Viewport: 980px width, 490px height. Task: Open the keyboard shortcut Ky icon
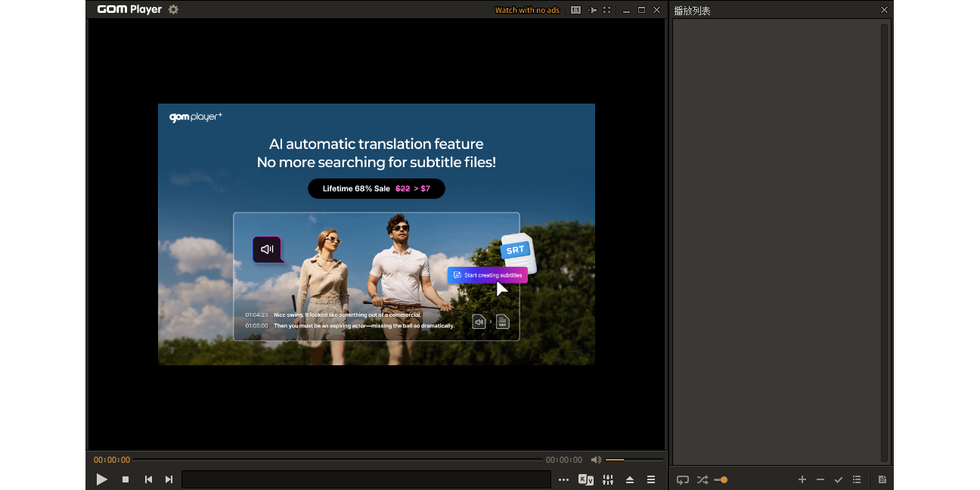(585, 479)
